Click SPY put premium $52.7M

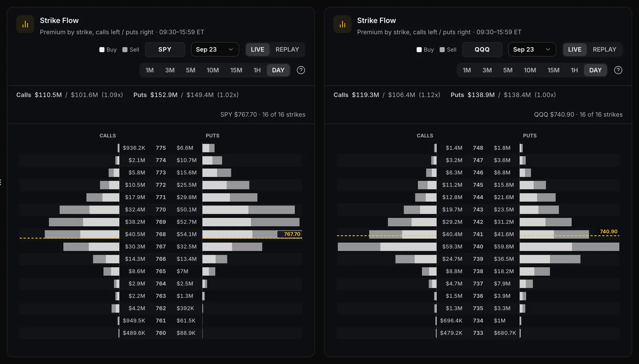(x=187, y=222)
